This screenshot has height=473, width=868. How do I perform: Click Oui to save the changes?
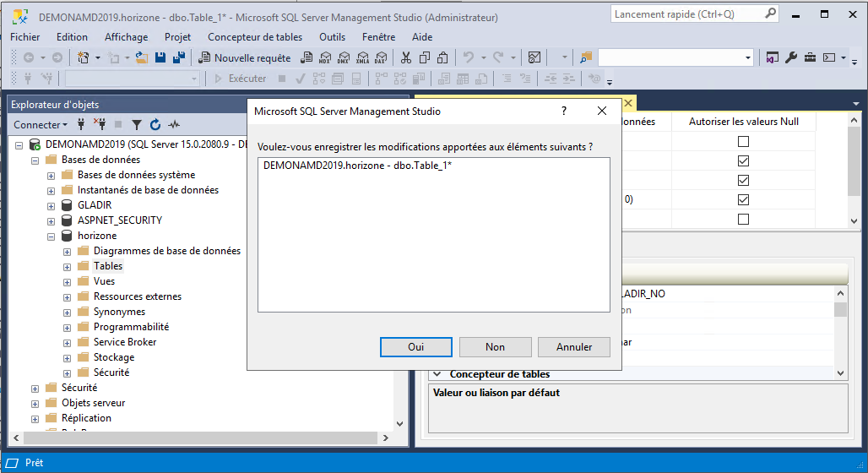415,347
